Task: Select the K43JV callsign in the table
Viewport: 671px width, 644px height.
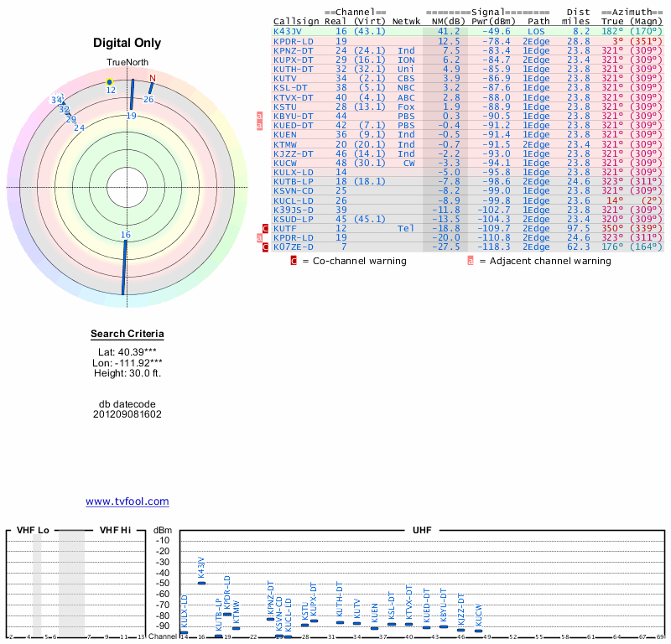Action: pyautogui.click(x=289, y=31)
